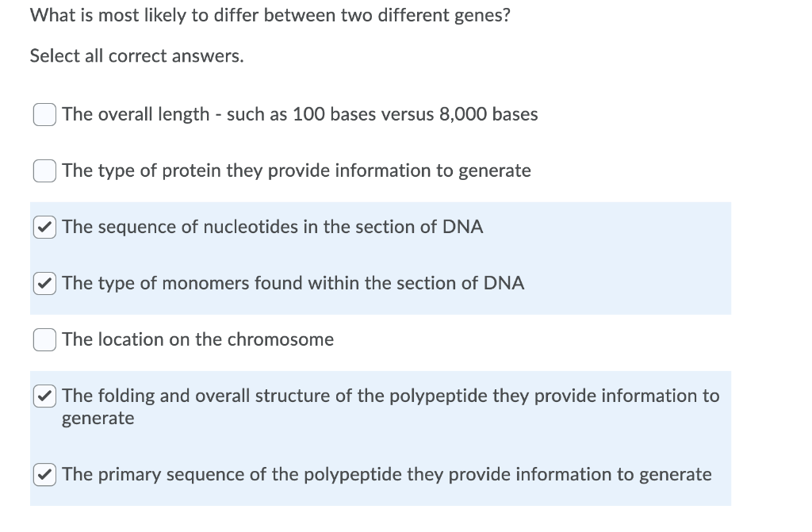This screenshot has height=532, width=812.
Task: Check the overall length option checkbox
Action: (x=44, y=114)
